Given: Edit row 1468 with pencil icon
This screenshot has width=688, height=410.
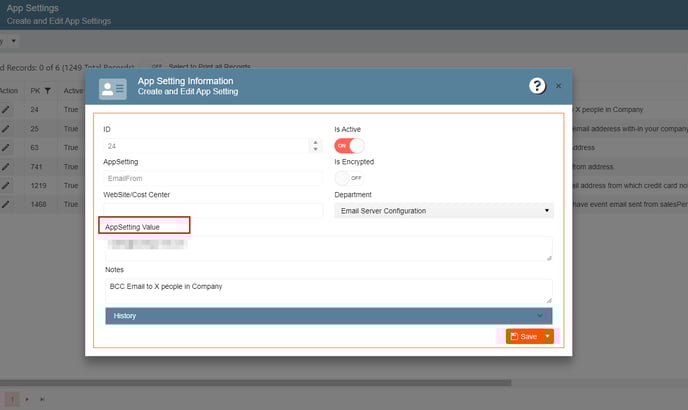Looking at the screenshot, I should coord(5,205).
